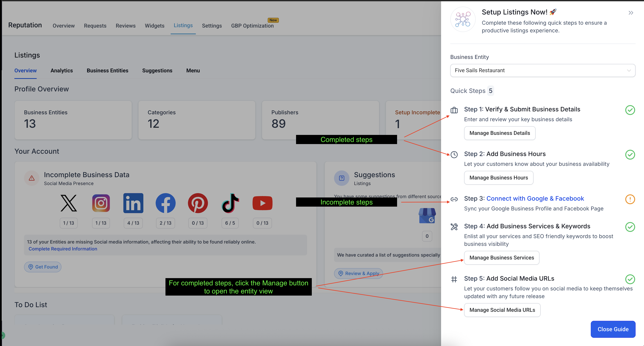Open the GBP Optimization menu item
Viewport: 644px width, 346px height.
(252, 26)
